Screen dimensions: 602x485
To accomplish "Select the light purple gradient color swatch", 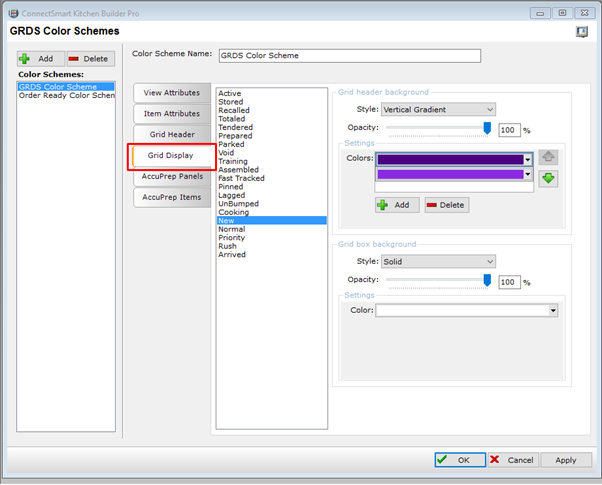I will (451, 174).
